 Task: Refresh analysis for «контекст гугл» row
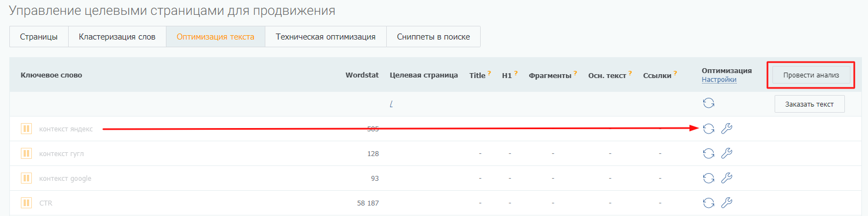(709, 153)
